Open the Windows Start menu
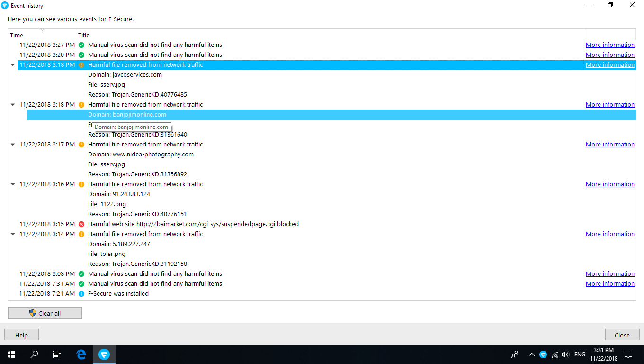Image resolution: width=644 pixels, height=364 pixels. click(11, 354)
